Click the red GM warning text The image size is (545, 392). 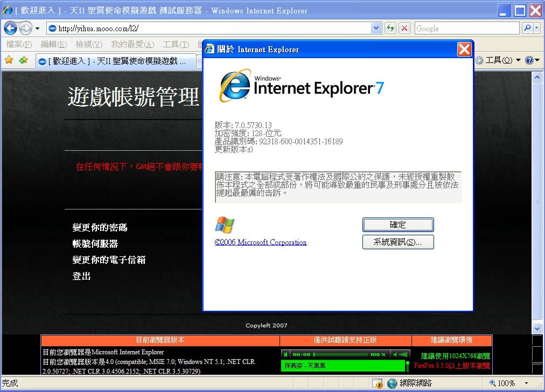pyautogui.click(x=139, y=167)
